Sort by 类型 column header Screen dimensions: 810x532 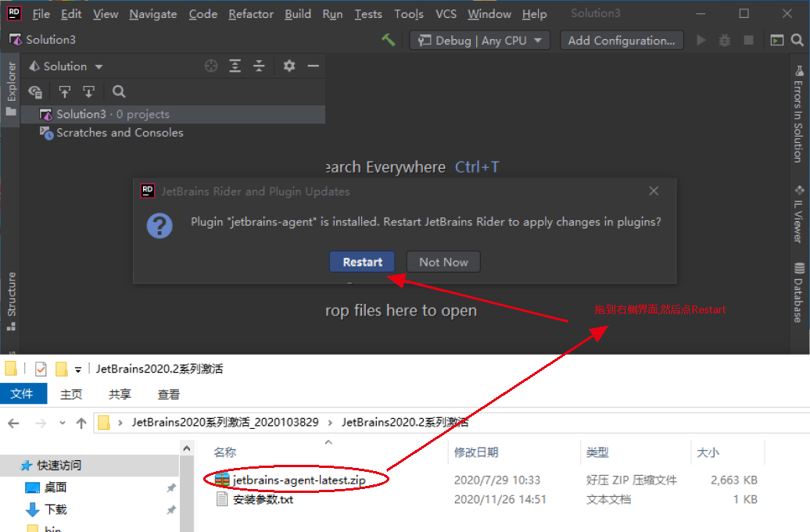tap(597, 452)
